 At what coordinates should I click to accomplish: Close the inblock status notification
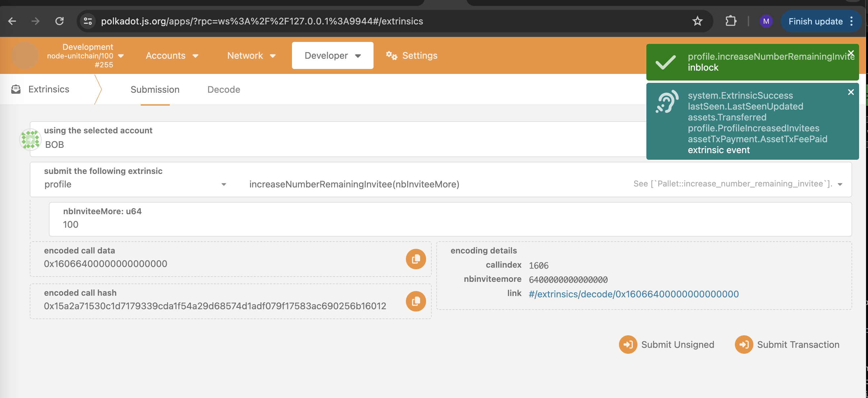pos(850,53)
